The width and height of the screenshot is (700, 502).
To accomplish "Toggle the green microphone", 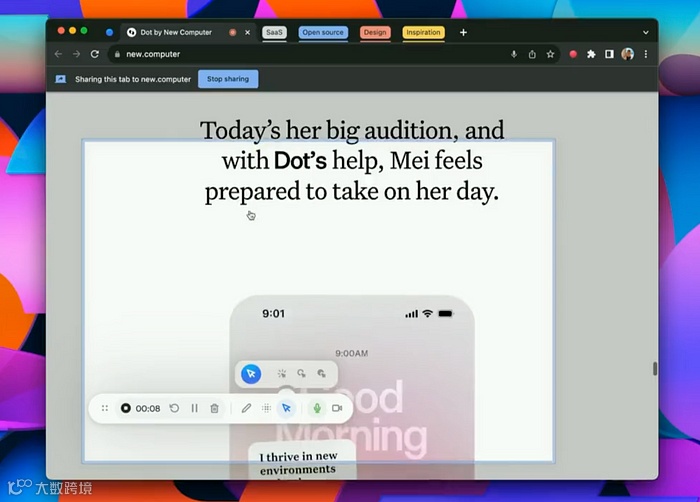I will click(317, 408).
